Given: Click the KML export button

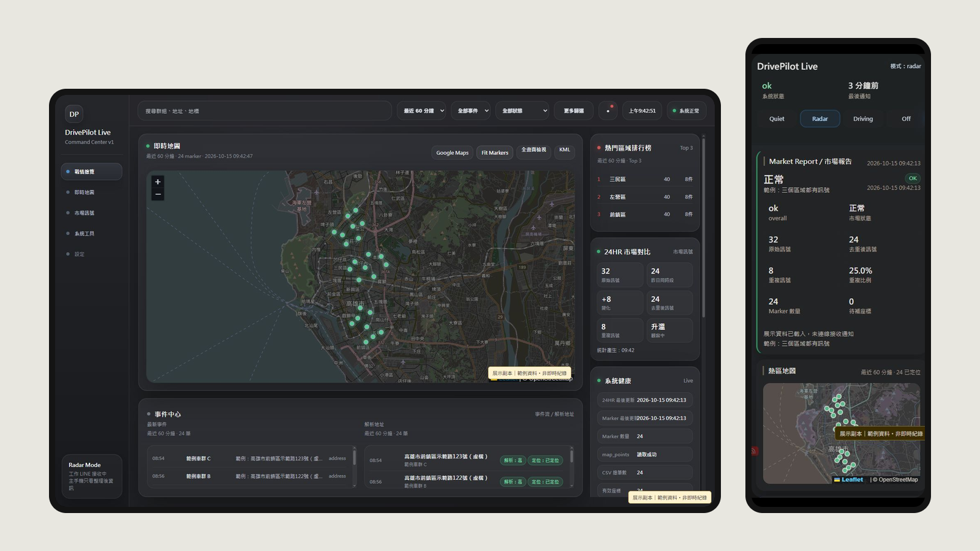Looking at the screenshot, I should coord(565,150).
